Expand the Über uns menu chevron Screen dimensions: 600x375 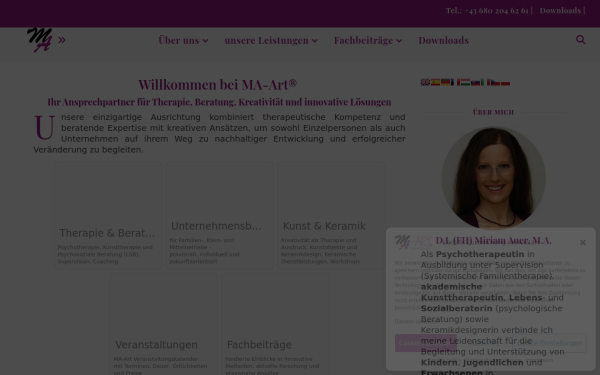click(205, 41)
